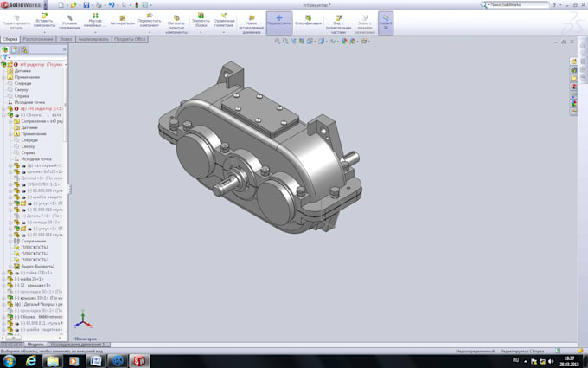588x368 pixels.
Task: Click Показать скрытые компоненты tool
Action: pyautogui.click(x=176, y=24)
